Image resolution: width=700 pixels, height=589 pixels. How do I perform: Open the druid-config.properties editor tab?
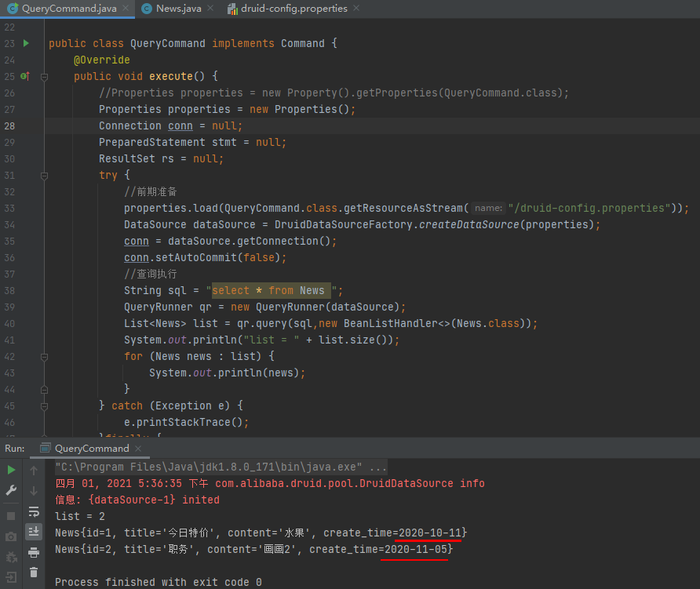[x=293, y=9]
